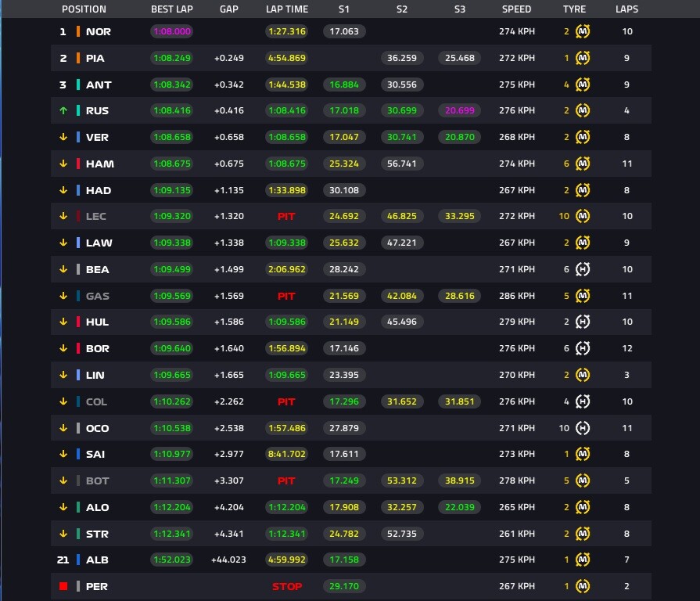The width and height of the screenshot is (700, 601).
Task: Click the green up arrow beside RUS
Action: coord(63,110)
